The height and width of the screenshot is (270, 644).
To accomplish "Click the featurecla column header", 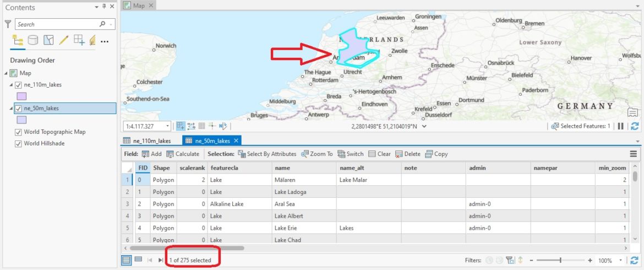I will tap(240, 168).
